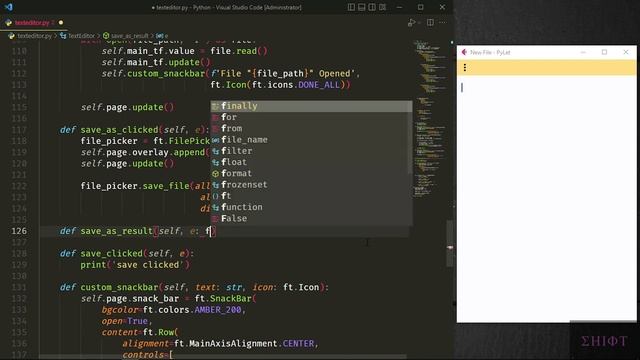Run the Python file with play icon
Screen dimensions: 640x360
coord(411,23)
